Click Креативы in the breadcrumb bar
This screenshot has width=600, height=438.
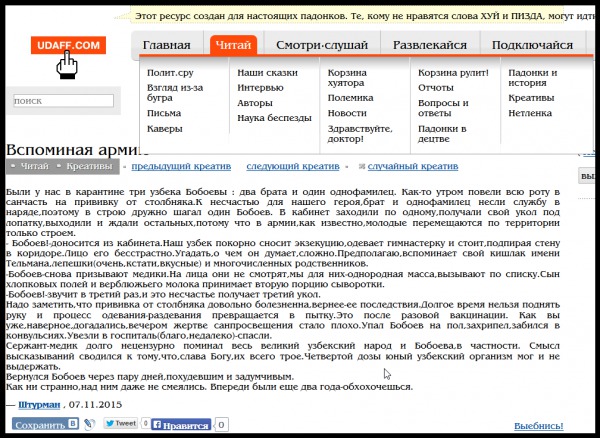89,166
